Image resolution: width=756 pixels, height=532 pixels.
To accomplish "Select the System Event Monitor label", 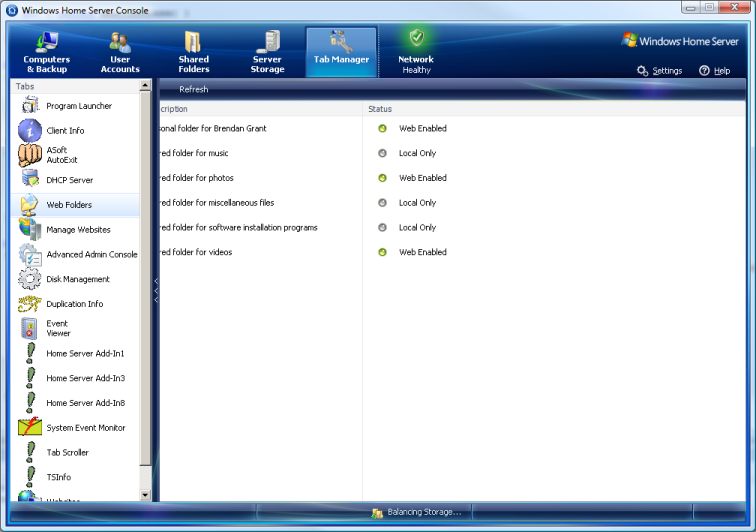I will click(x=86, y=428).
